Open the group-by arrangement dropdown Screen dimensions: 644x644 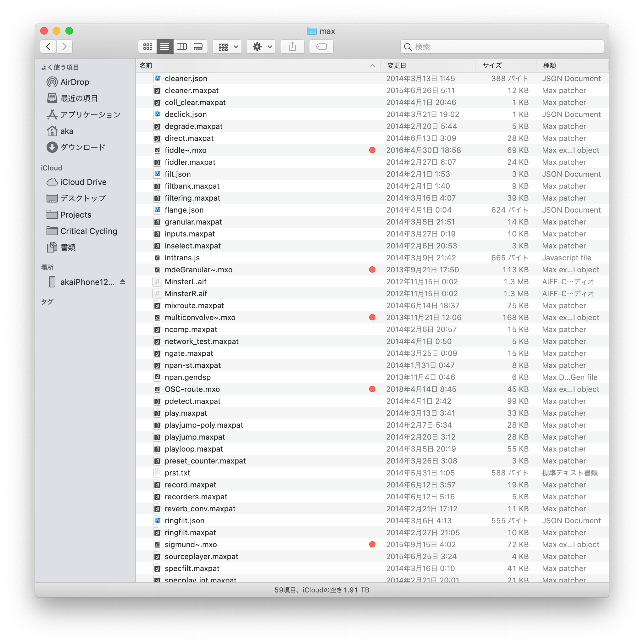click(x=228, y=47)
